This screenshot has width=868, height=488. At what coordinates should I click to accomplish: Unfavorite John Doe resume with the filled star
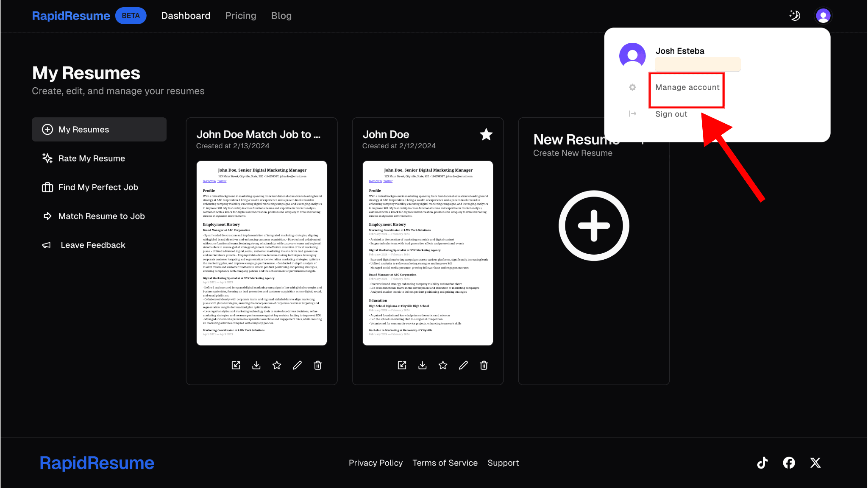tap(486, 135)
